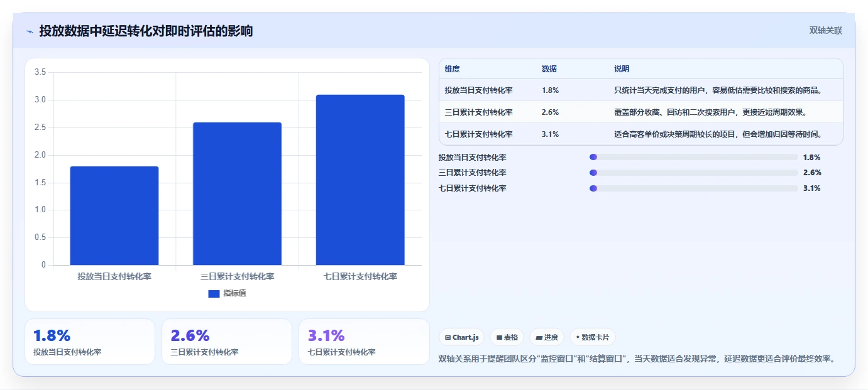Click the 维度 column header

pyautogui.click(x=452, y=69)
